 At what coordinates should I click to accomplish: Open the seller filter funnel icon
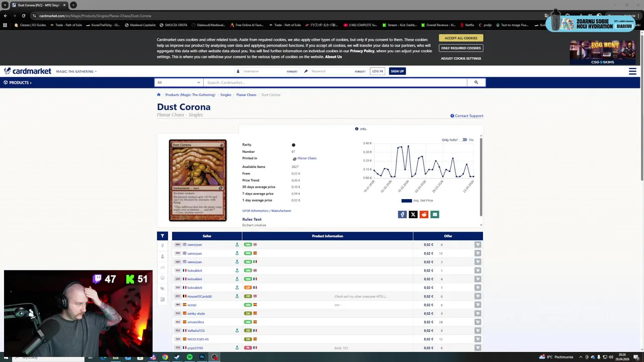(162, 236)
